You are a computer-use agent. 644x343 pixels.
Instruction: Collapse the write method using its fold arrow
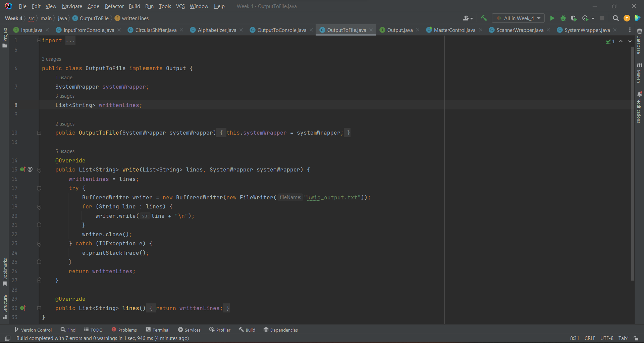coord(39,169)
